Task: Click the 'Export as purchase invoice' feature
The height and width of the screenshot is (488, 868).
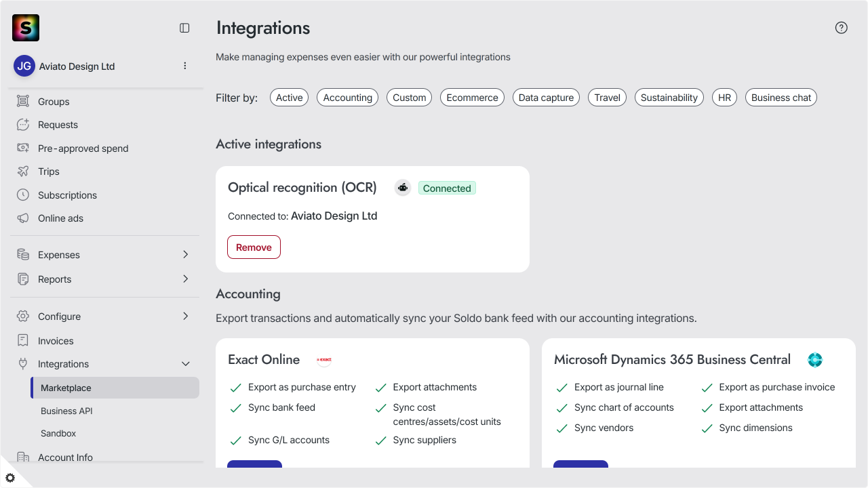Action: point(777,387)
